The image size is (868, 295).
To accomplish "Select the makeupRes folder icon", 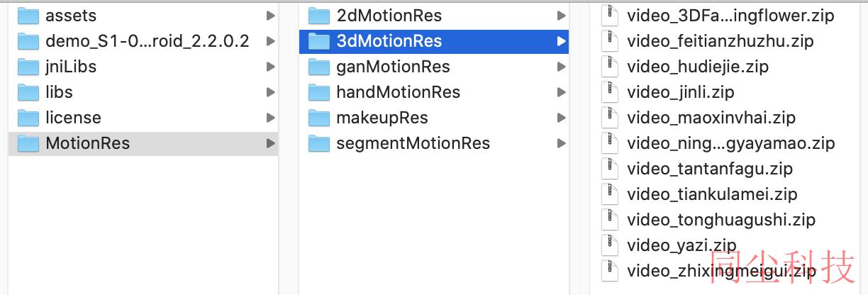I will (319, 118).
